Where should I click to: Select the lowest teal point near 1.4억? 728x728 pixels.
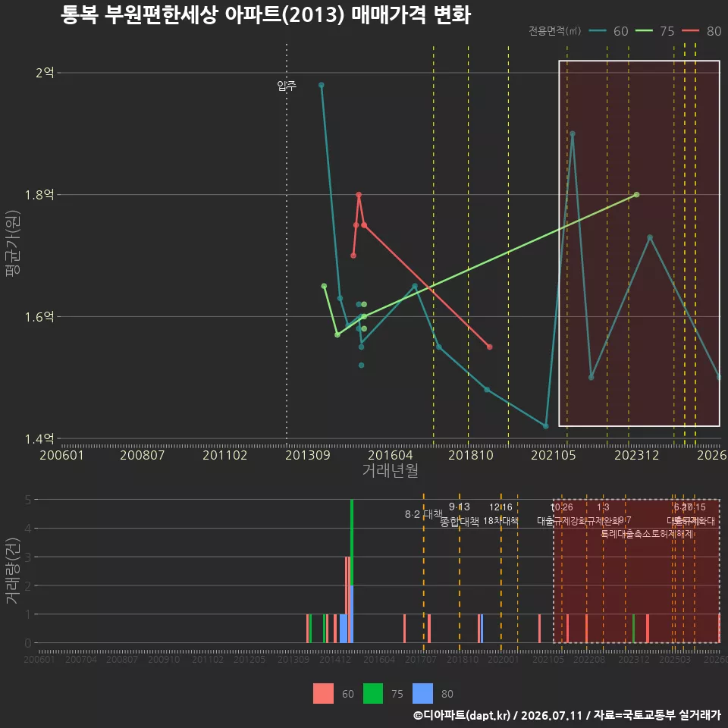pyautogui.click(x=545, y=425)
